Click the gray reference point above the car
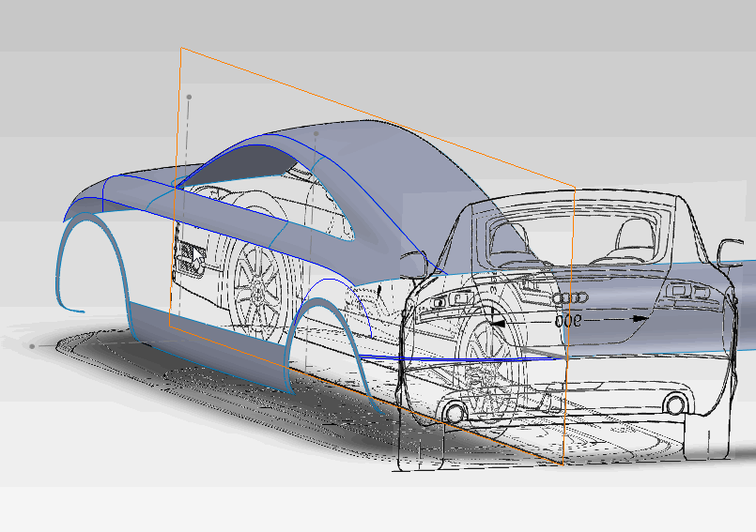 189,97
